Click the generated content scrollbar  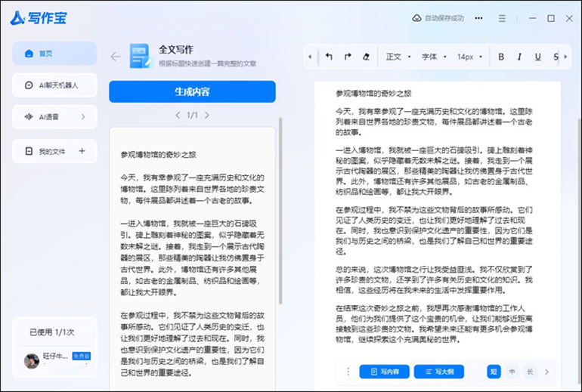tap(280, 211)
